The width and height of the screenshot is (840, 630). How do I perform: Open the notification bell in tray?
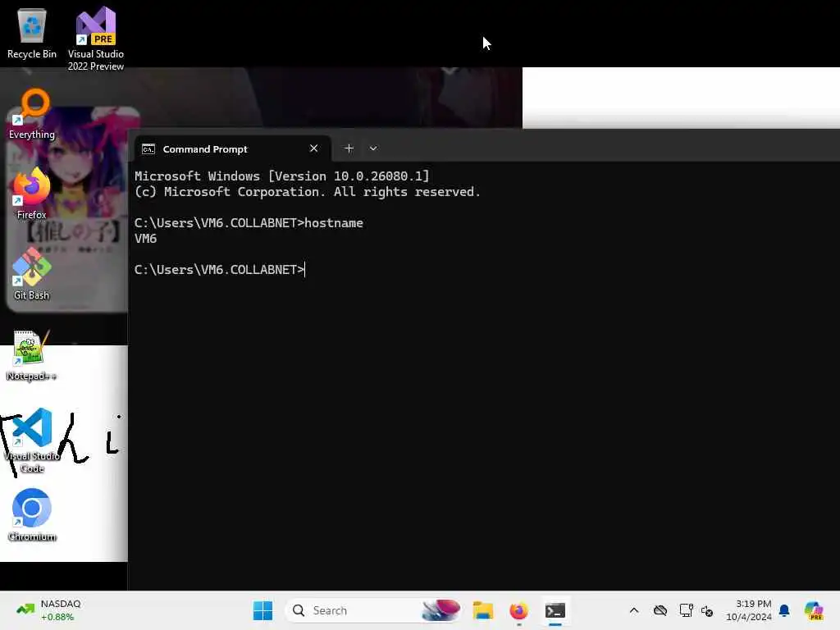pyautogui.click(x=784, y=610)
